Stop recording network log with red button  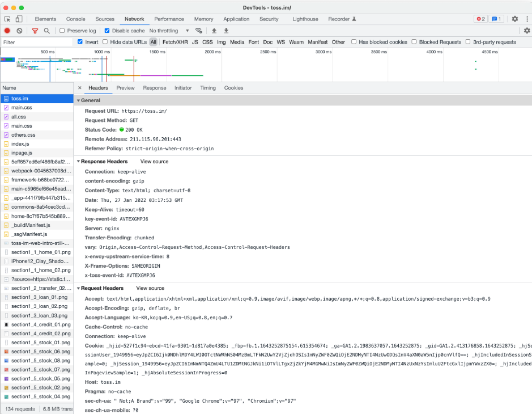pyautogui.click(x=7, y=31)
